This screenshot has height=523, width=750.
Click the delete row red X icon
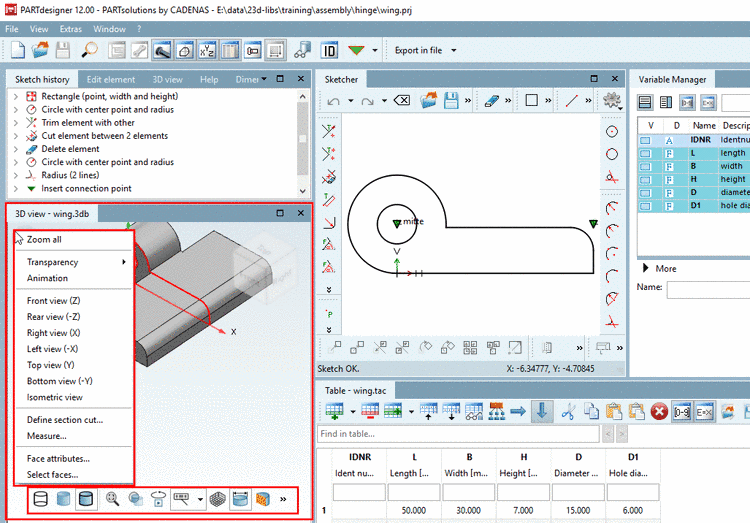tap(659, 412)
